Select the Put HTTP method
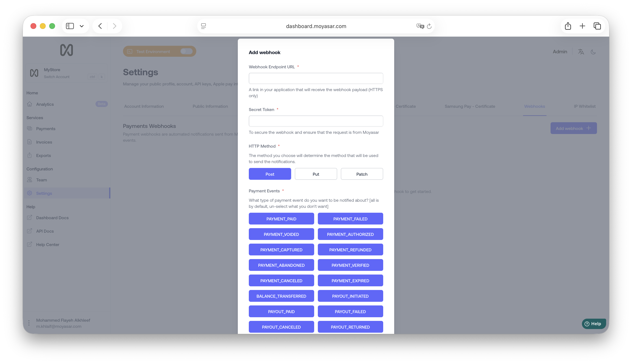 pyautogui.click(x=316, y=174)
